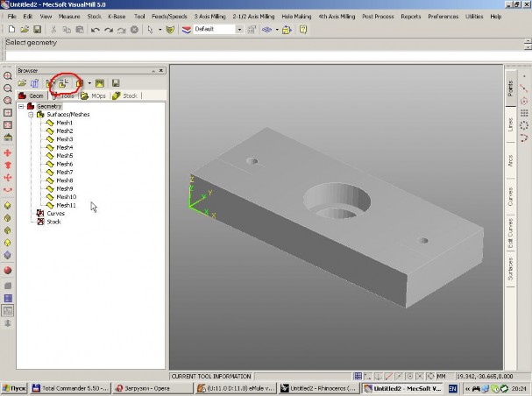Open the Preferences menu
This screenshot has height=396, width=532.
pyautogui.click(x=443, y=17)
